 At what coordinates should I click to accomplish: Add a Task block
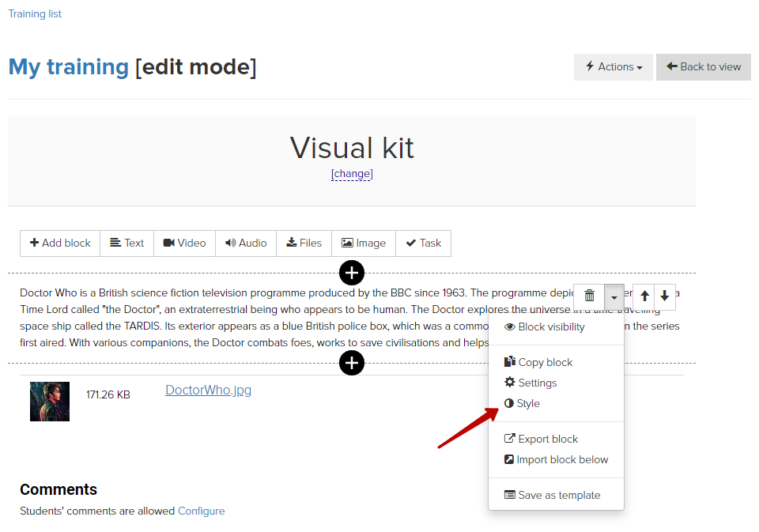pos(424,243)
